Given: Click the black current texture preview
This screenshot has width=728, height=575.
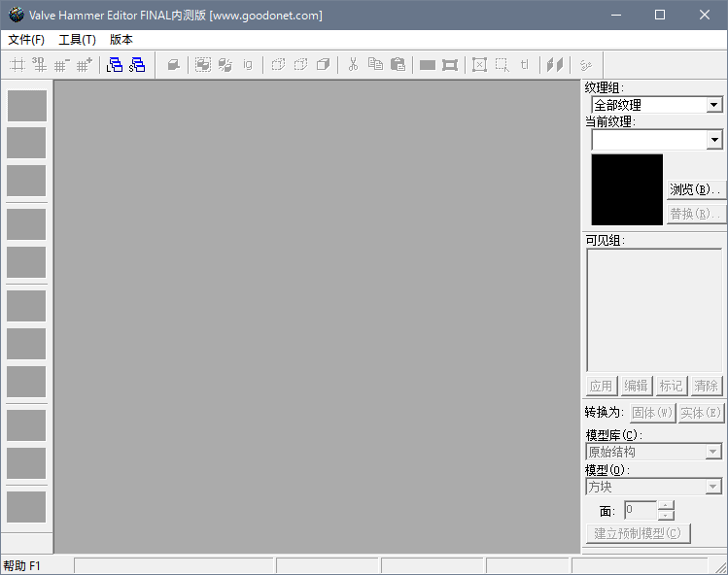Looking at the screenshot, I should click(627, 189).
